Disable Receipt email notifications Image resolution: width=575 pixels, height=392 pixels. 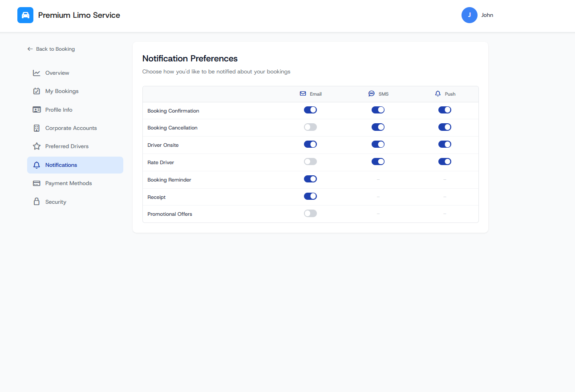(x=310, y=196)
